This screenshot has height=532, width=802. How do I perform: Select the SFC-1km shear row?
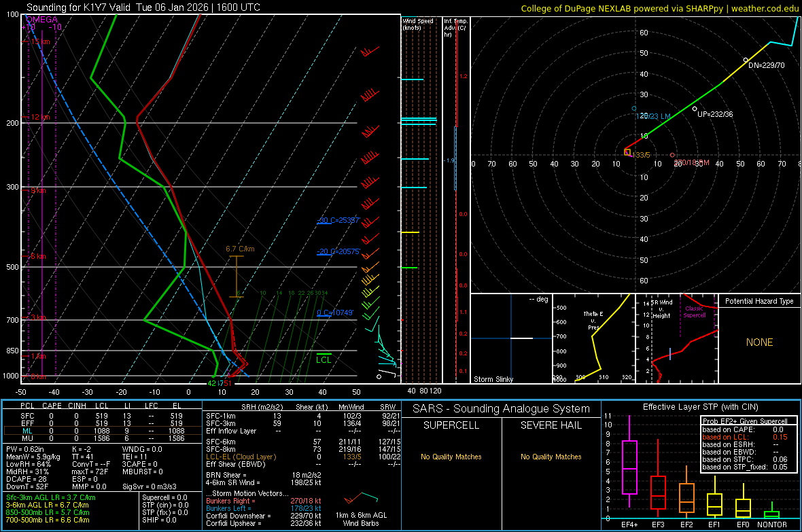303,416
